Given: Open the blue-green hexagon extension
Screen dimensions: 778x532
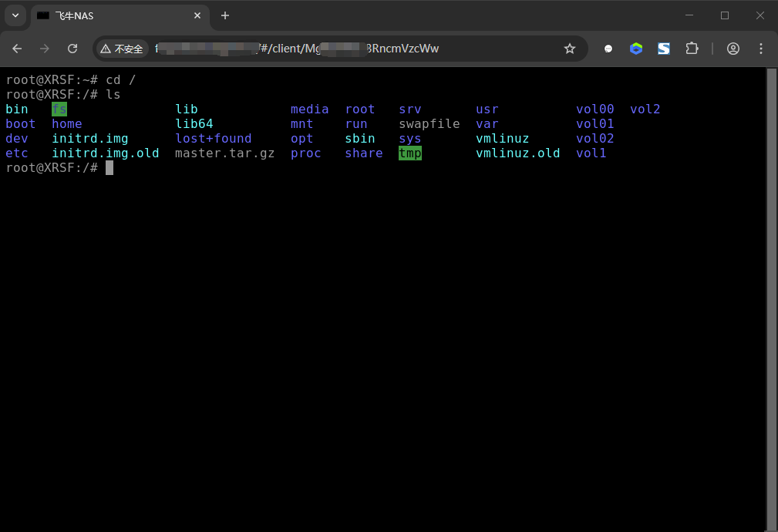Looking at the screenshot, I should (636, 49).
